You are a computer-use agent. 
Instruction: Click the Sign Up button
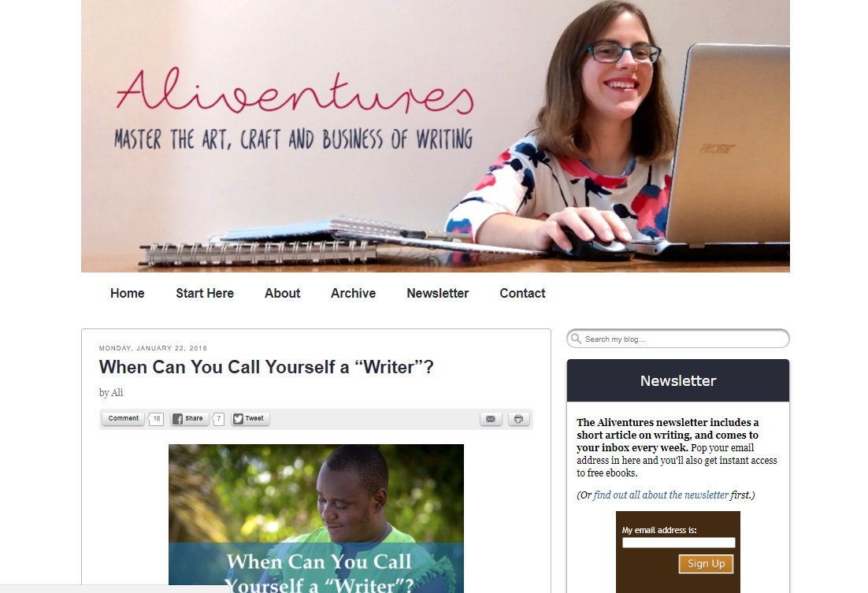706,564
